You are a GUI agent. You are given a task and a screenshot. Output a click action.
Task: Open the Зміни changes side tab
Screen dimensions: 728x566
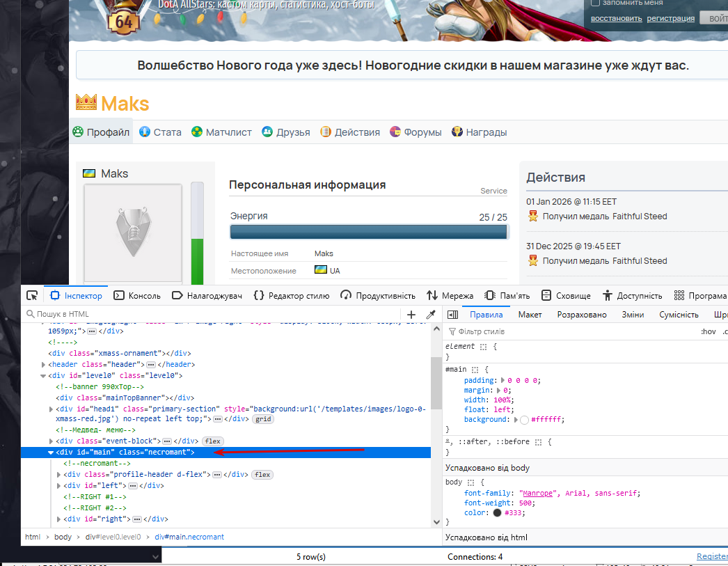[x=633, y=315]
